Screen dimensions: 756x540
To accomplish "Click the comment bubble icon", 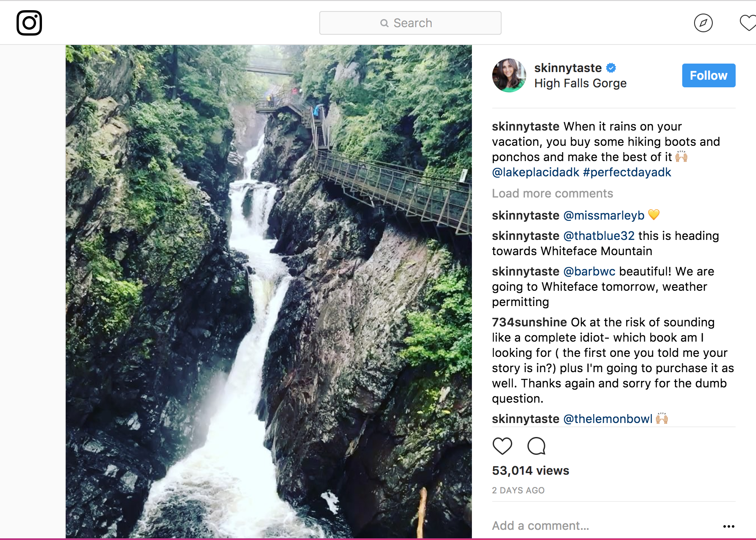I will (536, 446).
